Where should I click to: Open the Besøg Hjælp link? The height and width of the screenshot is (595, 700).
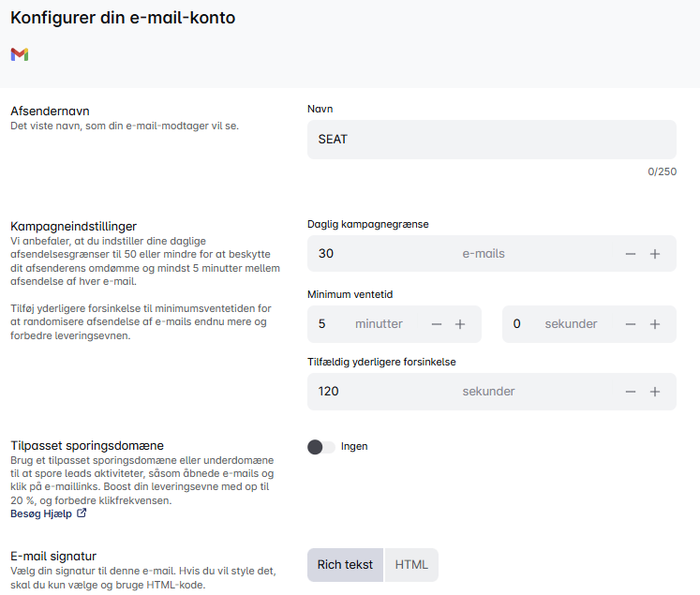[41, 513]
